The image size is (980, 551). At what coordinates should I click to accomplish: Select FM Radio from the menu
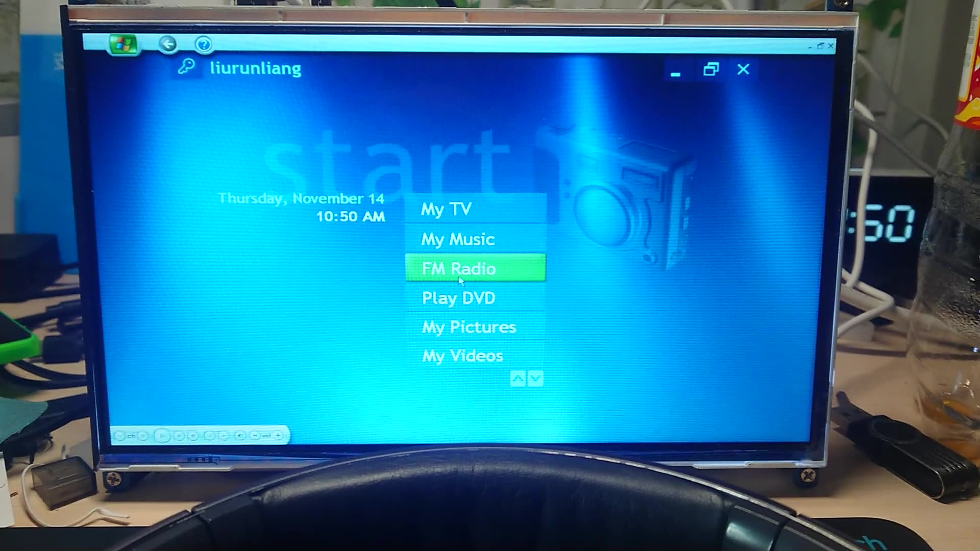pyautogui.click(x=475, y=268)
